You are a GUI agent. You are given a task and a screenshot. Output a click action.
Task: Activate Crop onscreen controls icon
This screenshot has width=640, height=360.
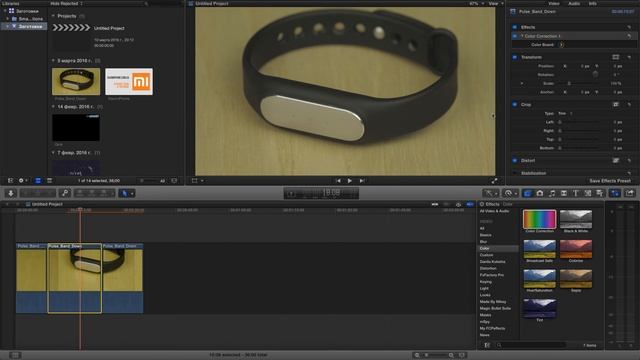click(616, 104)
